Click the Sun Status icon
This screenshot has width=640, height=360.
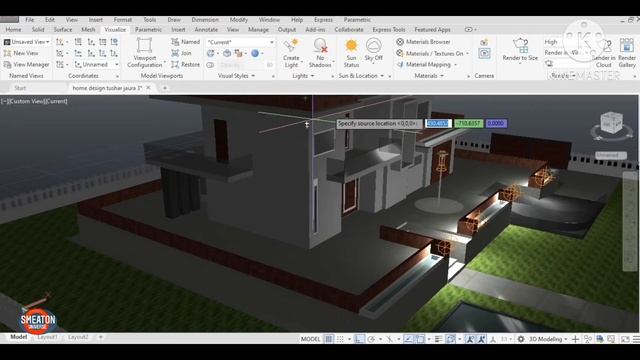coord(351,46)
